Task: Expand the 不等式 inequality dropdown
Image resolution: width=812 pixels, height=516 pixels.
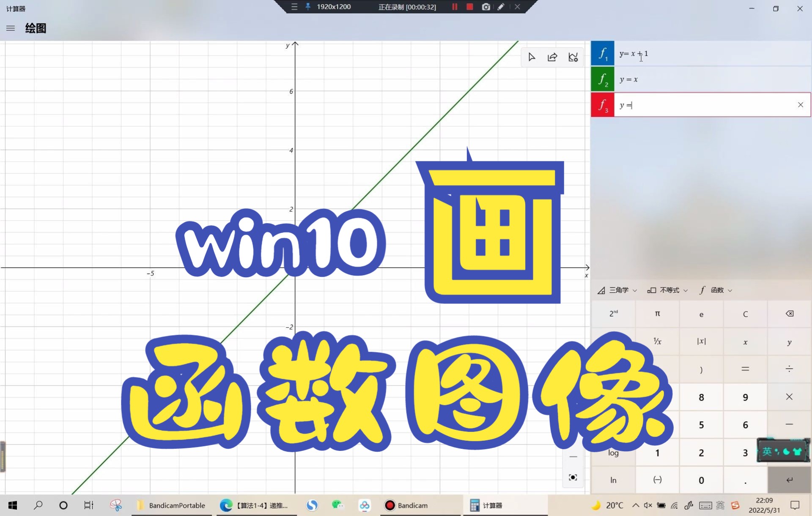Action: [x=667, y=290]
